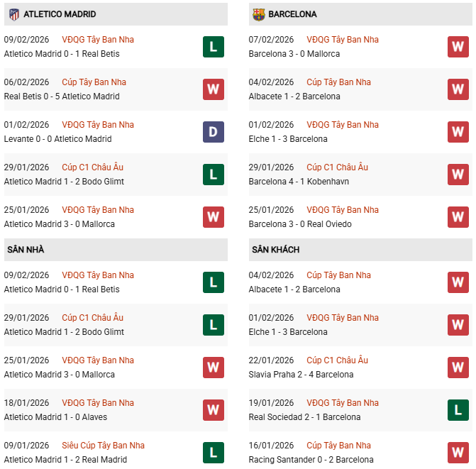
Task: Open the Siêu Cúp Tây Ban Nha competition link
Action: click(x=103, y=446)
